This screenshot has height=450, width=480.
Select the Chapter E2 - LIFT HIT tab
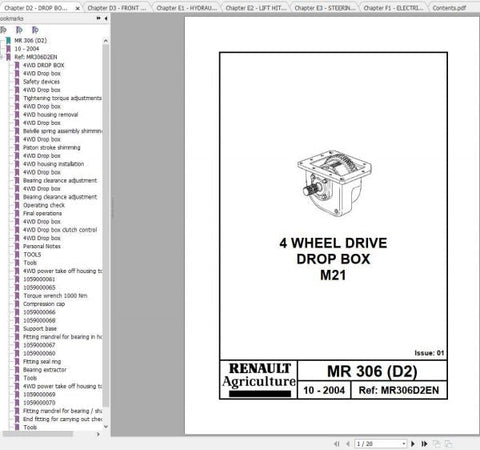point(256,8)
